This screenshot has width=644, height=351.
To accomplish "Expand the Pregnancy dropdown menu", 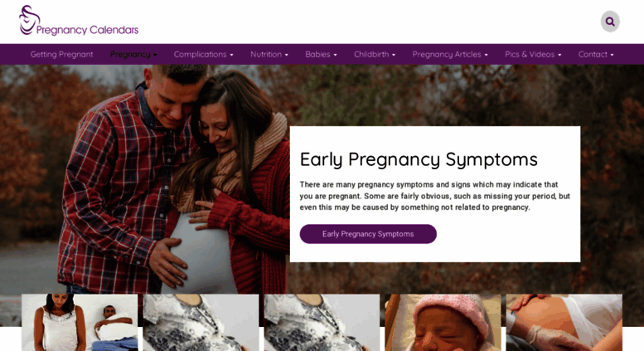I will point(133,54).
